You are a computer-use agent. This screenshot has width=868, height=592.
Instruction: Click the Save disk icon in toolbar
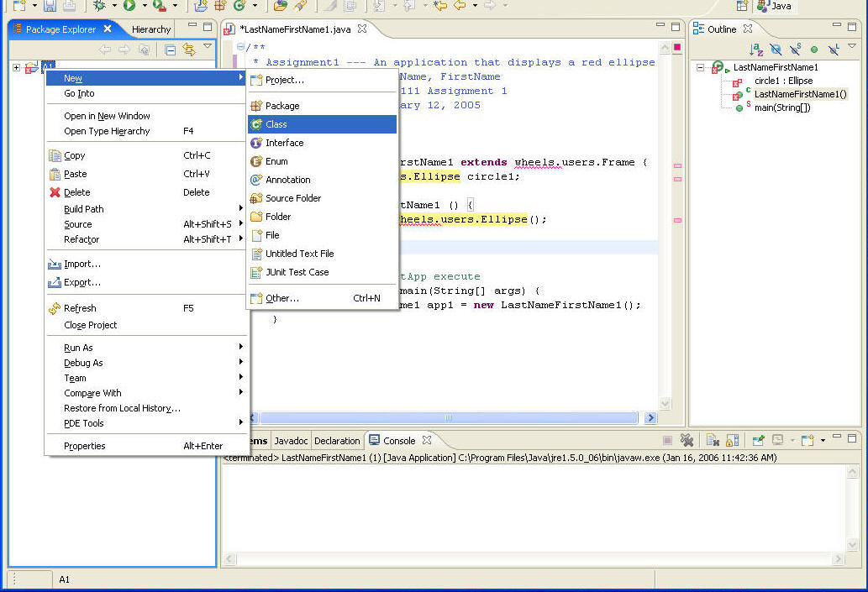(x=50, y=6)
